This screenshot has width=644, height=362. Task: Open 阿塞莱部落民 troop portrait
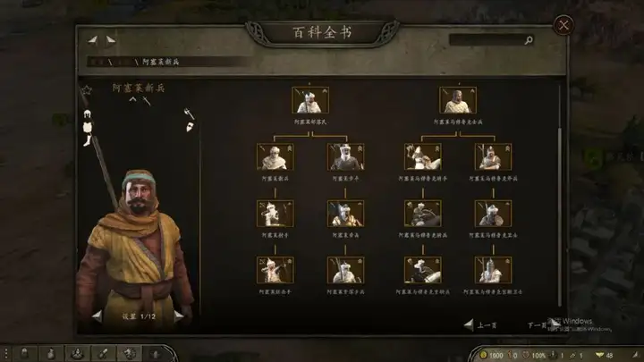[x=310, y=100]
